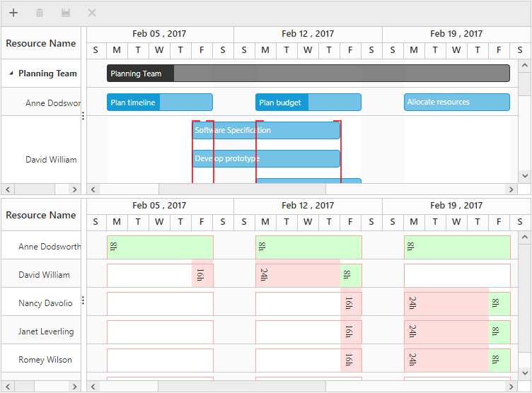
Task: Click the upper pane splitter handle dots
Action: pyautogui.click(x=83, y=116)
